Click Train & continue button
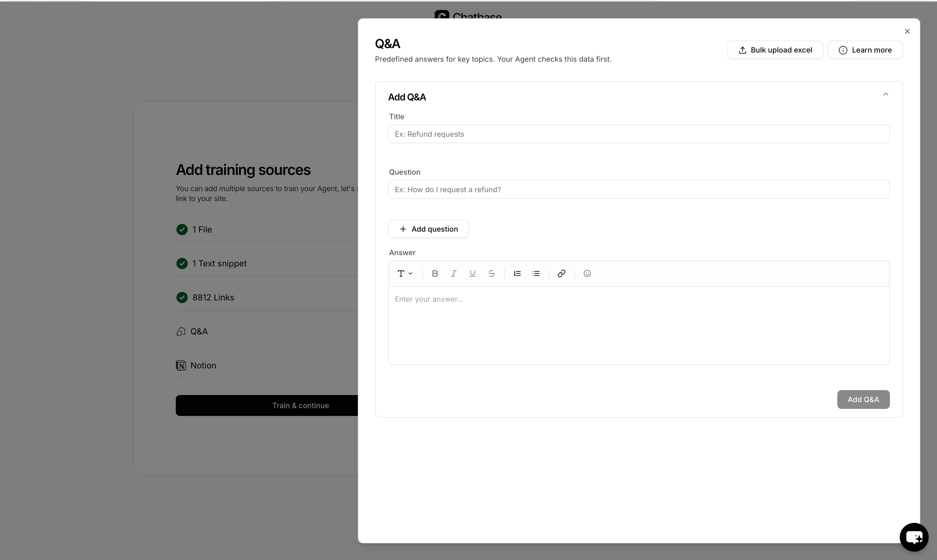The image size is (937, 560). [267, 406]
